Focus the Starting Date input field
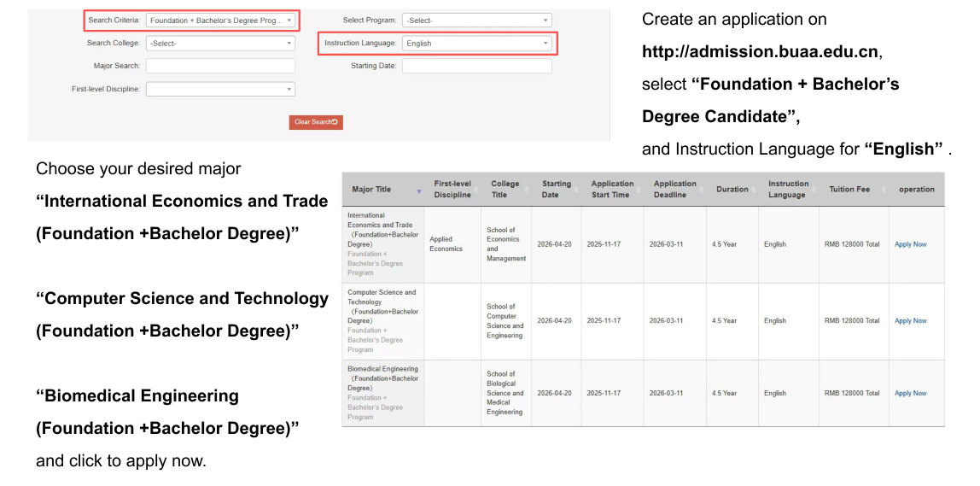The height and width of the screenshot is (486, 980). 476,66
